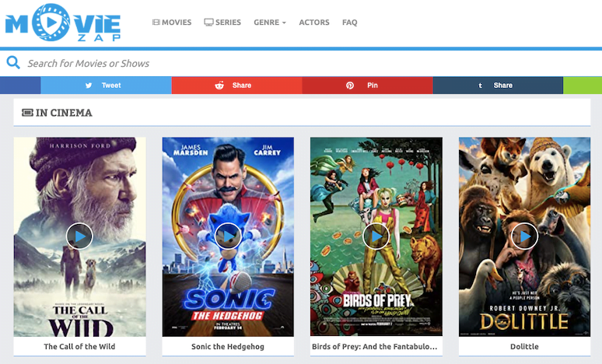The height and width of the screenshot is (364, 602).
Task: Click the caret arrow beside GENRE
Action: coord(284,23)
